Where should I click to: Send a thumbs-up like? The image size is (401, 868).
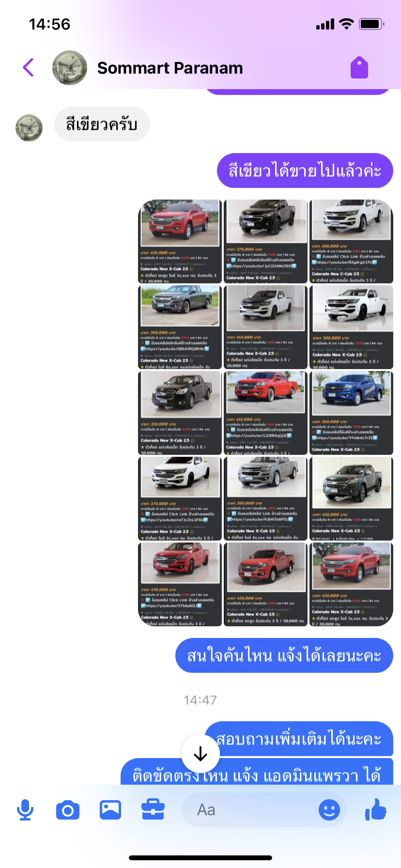(x=376, y=809)
